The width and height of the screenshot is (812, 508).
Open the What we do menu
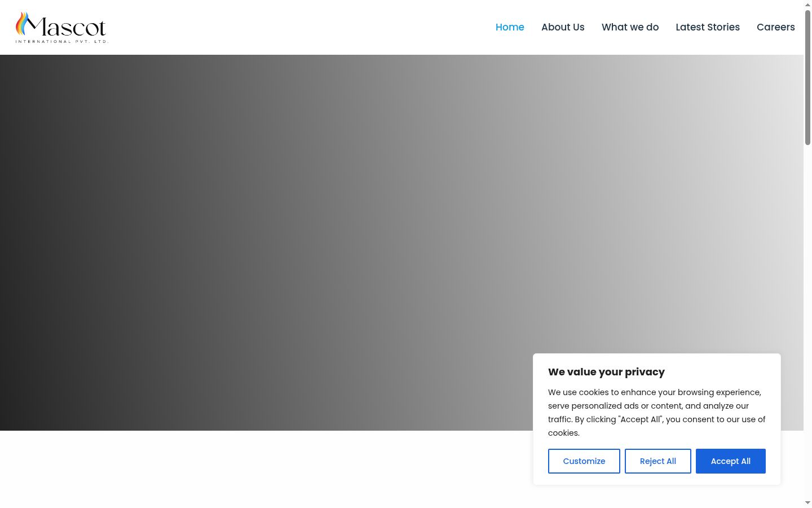[630, 27]
